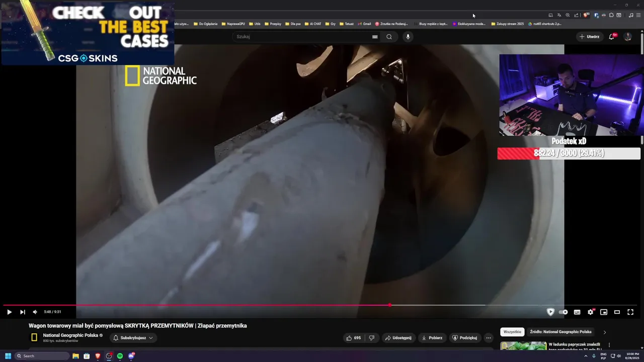Viewport: 644px width, 362px height.
Task: Open the Do Oglądania bookmark folder
Action: [x=206, y=24]
